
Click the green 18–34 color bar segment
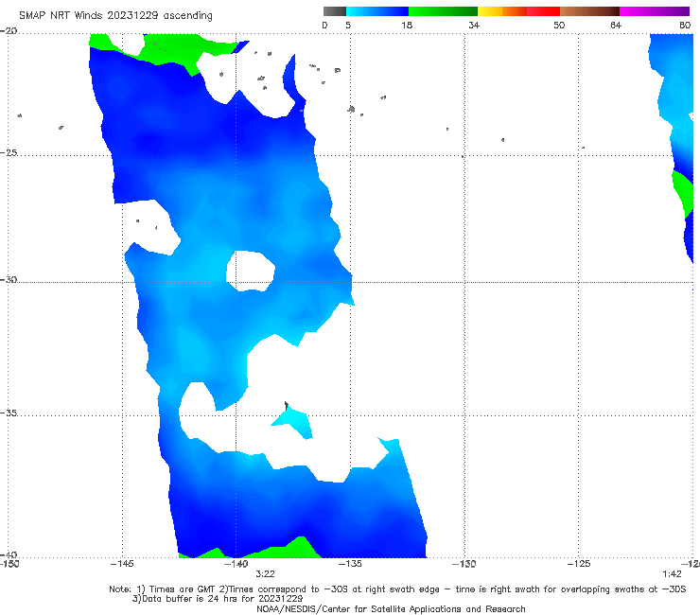point(443,11)
